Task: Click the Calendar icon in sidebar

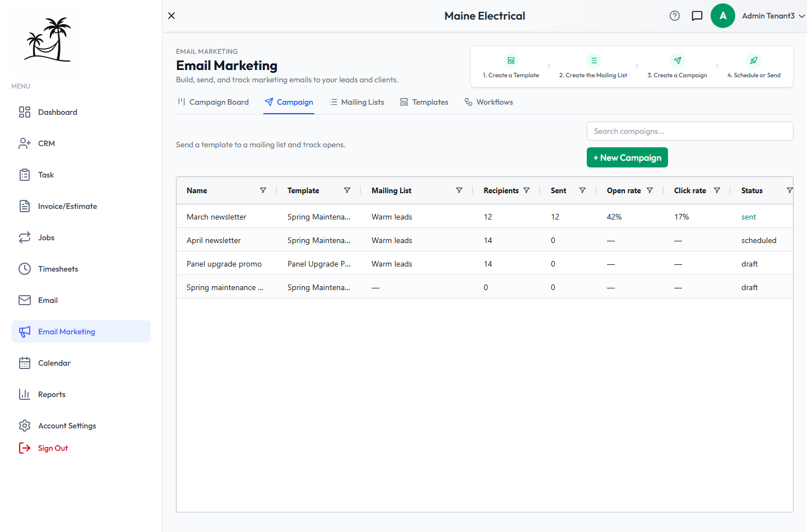Action: tap(25, 363)
